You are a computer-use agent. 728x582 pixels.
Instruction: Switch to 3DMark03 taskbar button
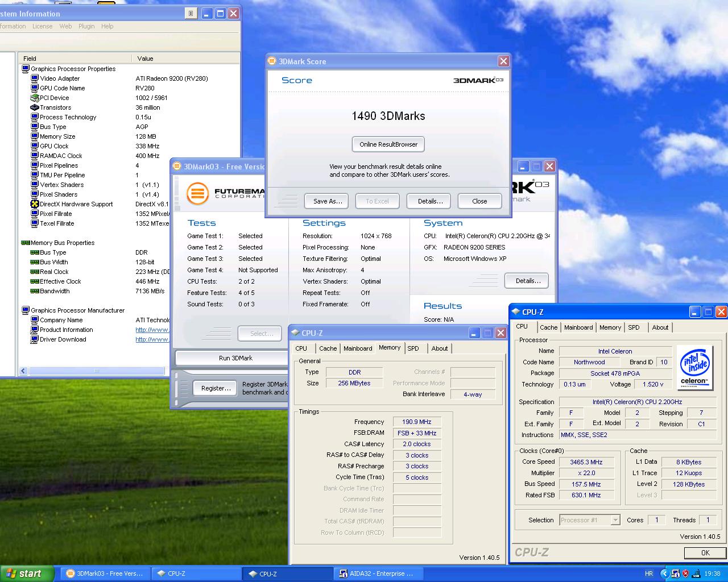click(106, 573)
